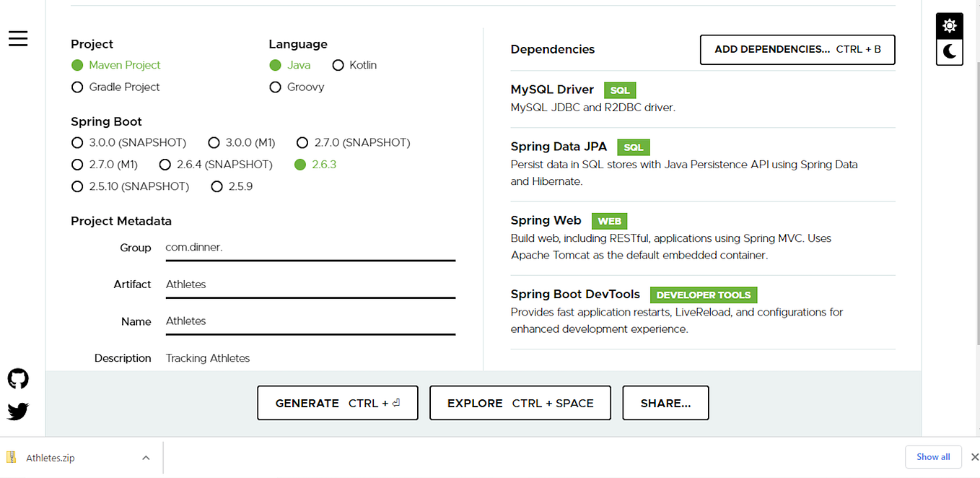Open the Twitter page via bird icon
The height and width of the screenshot is (478, 980).
[x=17, y=411]
